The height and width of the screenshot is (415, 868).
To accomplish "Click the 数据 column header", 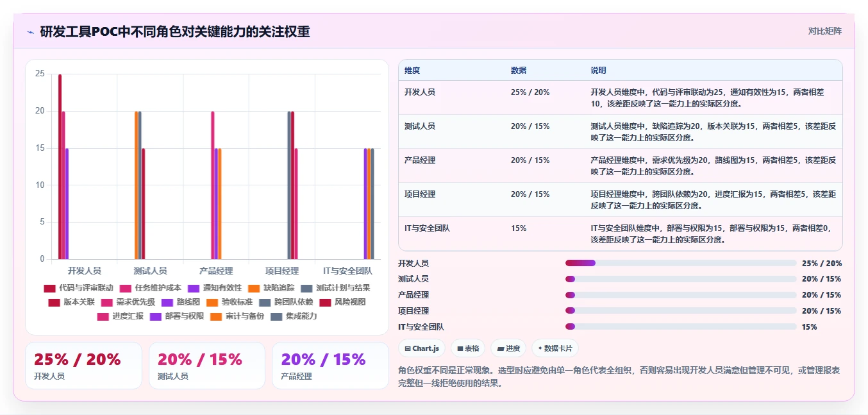I will [x=519, y=71].
